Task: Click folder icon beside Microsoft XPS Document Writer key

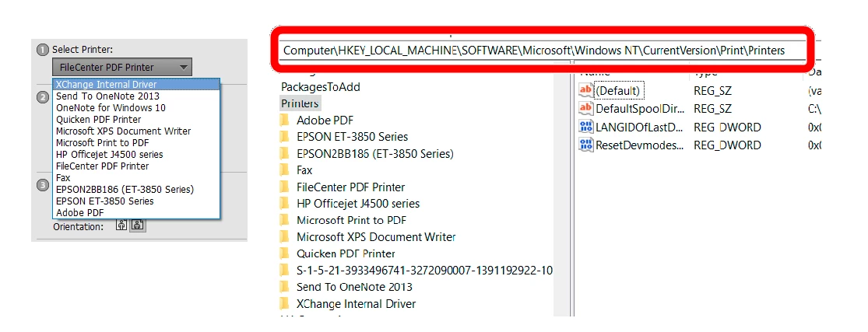Action: point(285,237)
